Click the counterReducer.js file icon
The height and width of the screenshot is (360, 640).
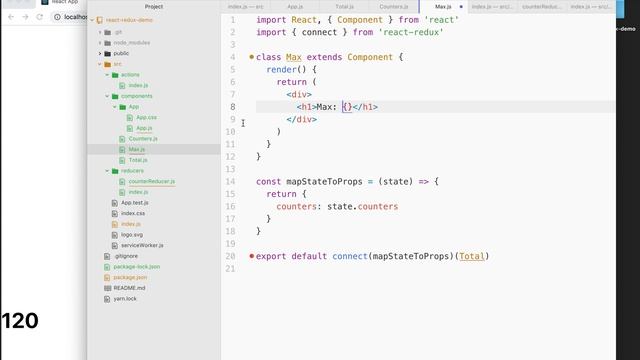(x=122, y=182)
